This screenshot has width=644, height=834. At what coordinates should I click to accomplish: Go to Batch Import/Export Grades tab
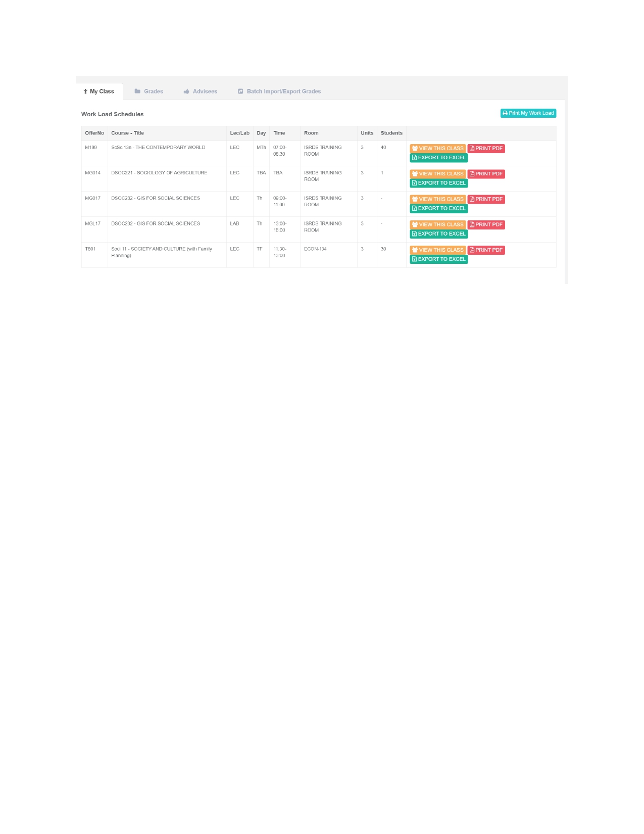(279, 91)
